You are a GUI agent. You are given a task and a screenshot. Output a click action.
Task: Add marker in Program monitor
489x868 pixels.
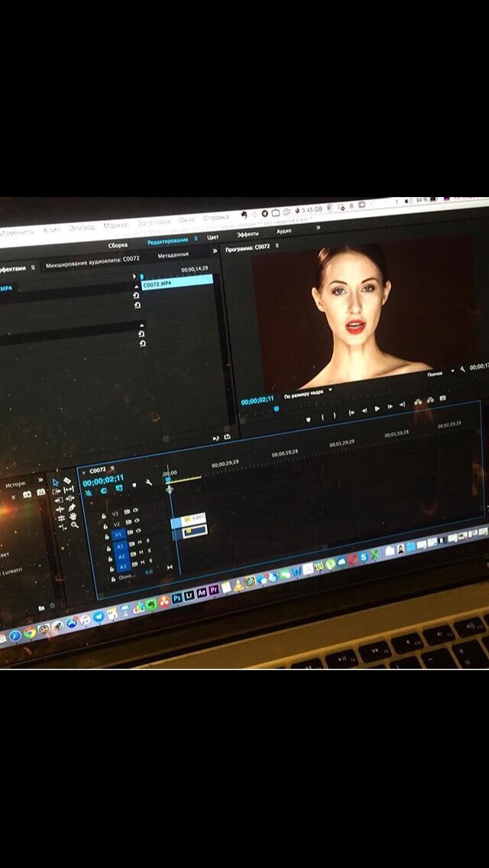tap(309, 419)
